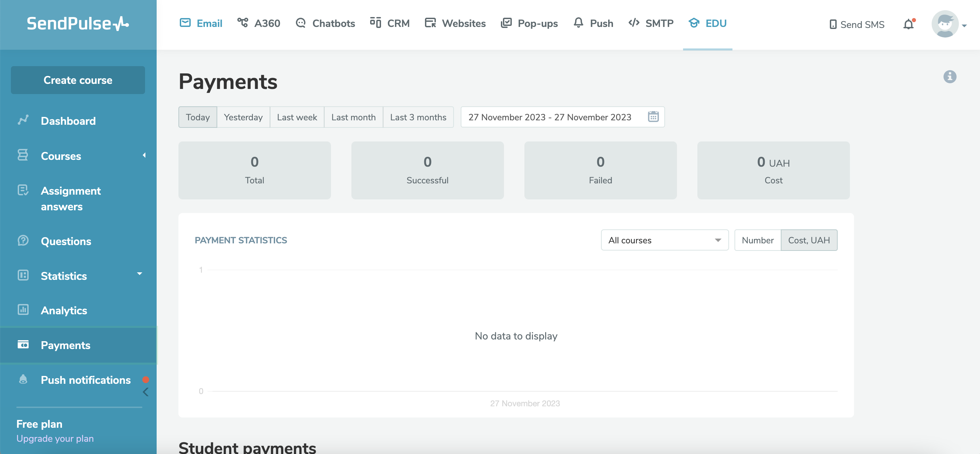Click the phone icon beside Send SMS

click(x=833, y=25)
